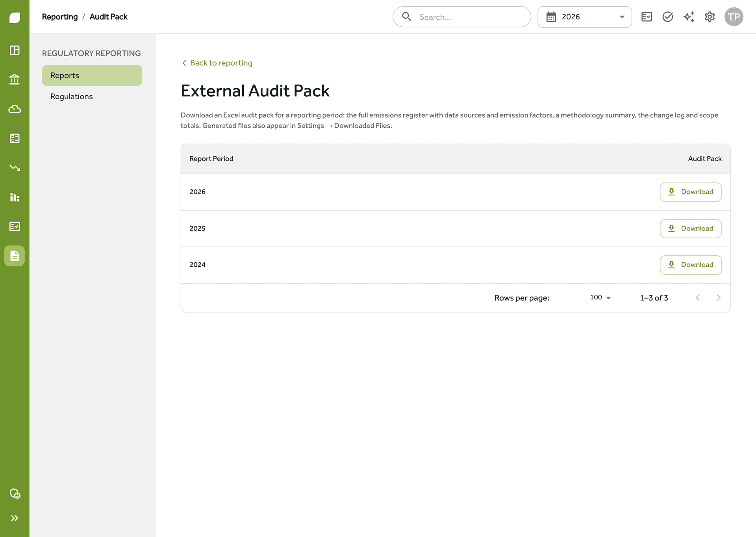
Task: Open settings gear icon
Action: 710,17
